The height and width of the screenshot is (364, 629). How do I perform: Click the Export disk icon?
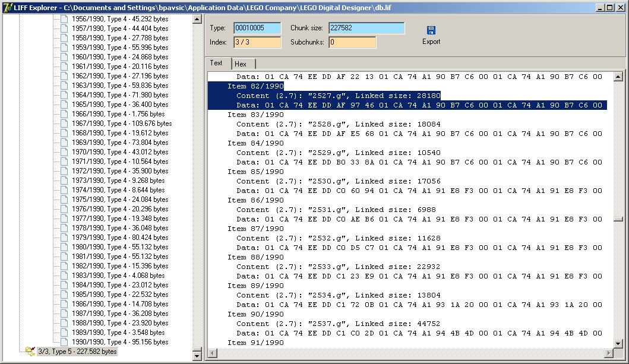coord(431,30)
